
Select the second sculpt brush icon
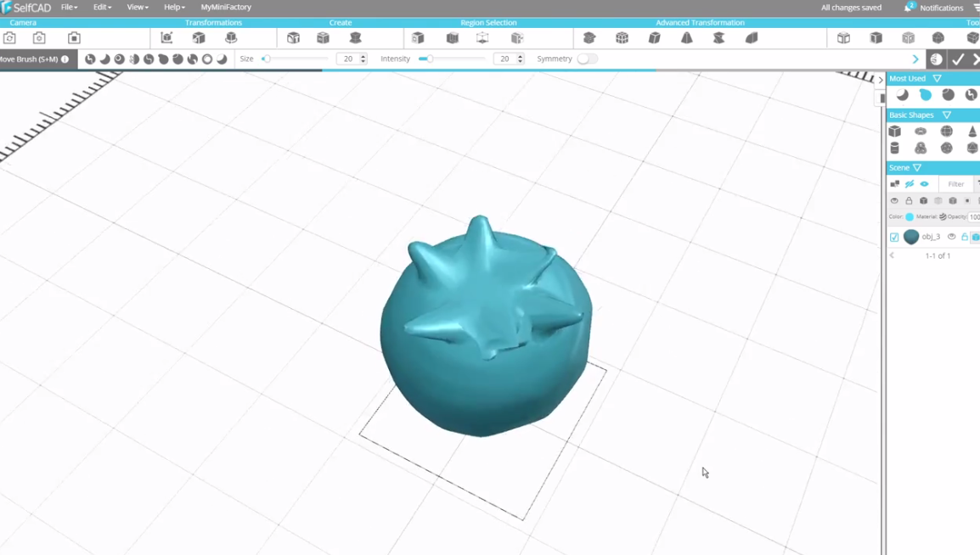[105, 59]
